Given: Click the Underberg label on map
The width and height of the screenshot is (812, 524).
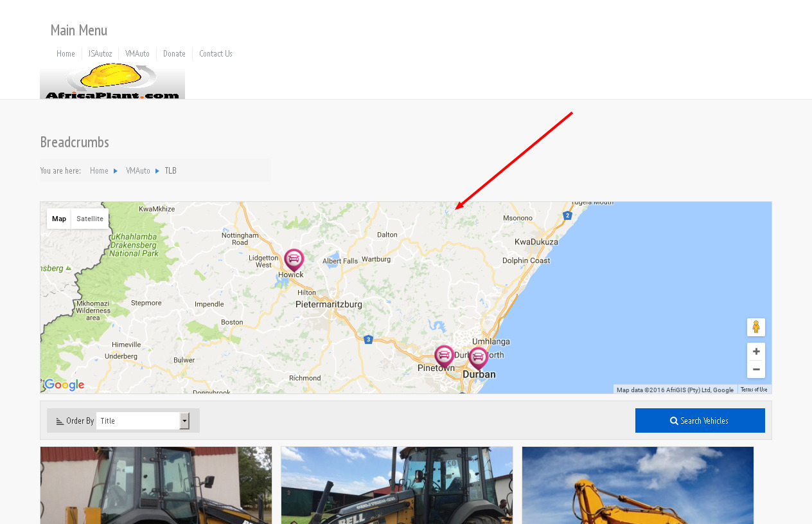Looking at the screenshot, I should (x=121, y=356).
